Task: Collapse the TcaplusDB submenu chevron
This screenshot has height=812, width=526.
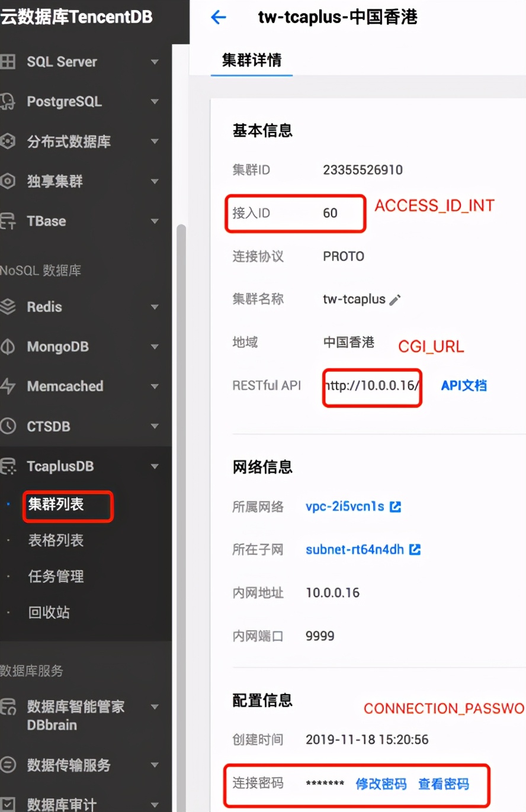Action: pos(154,466)
